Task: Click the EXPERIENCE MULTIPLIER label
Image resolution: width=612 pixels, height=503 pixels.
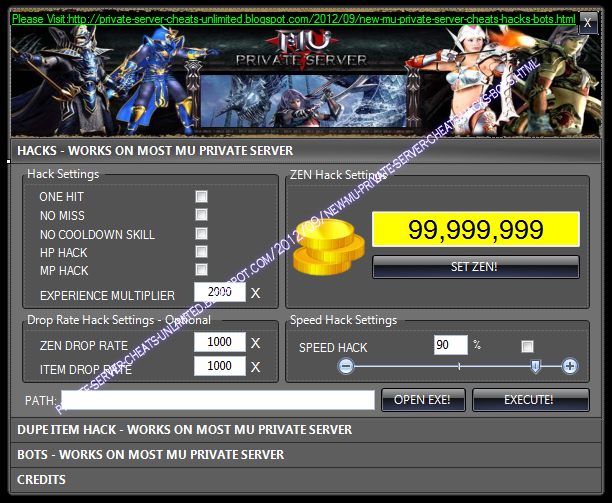Action: 107,295
